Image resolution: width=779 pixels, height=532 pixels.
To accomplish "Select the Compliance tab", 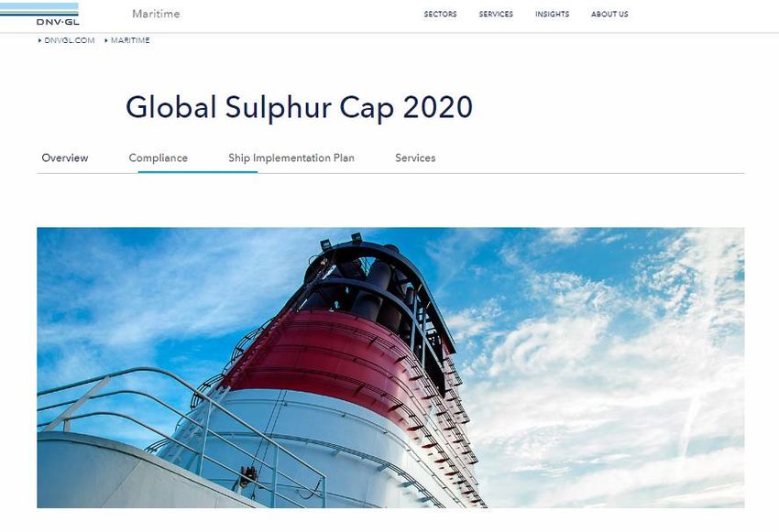I will (158, 157).
